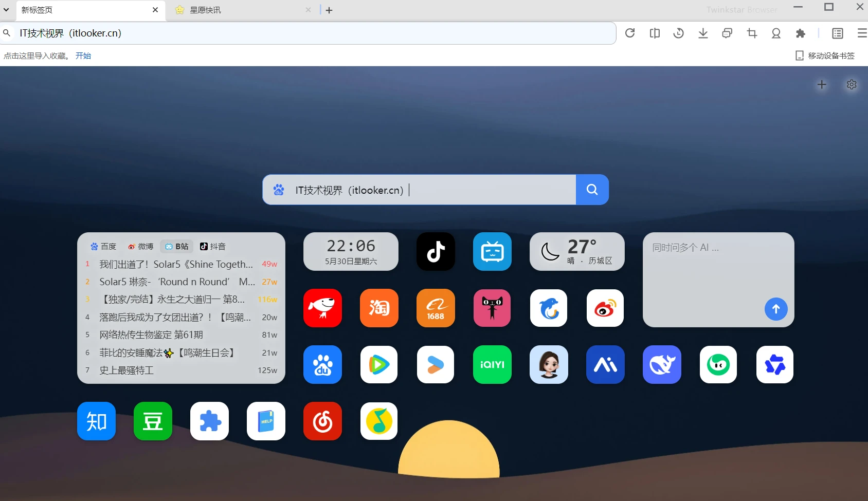The height and width of the screenshot is (501, 868).
Task: Add a shortcut with page plus icon
Action: [822, 84]
